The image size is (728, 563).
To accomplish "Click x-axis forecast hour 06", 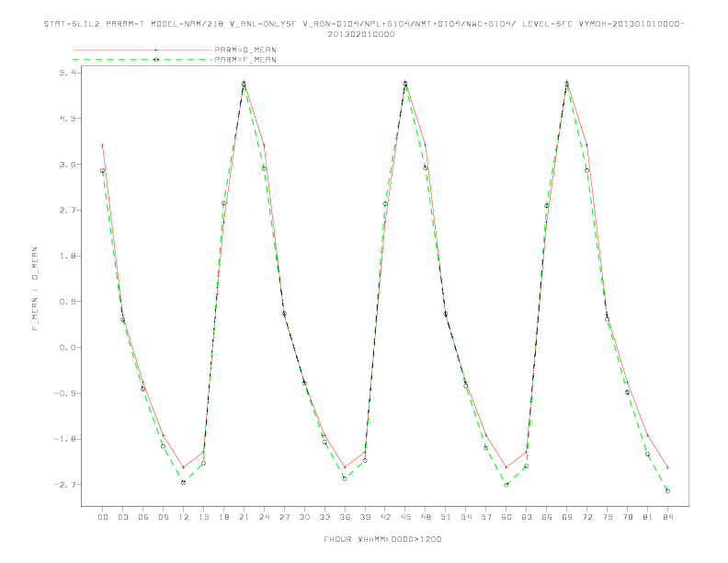I will (x=143, y=517).
